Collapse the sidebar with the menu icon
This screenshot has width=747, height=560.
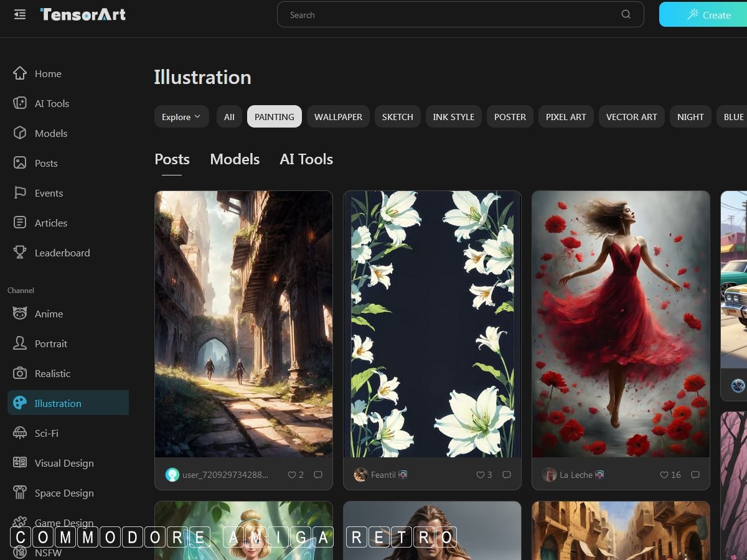[20, 14]
